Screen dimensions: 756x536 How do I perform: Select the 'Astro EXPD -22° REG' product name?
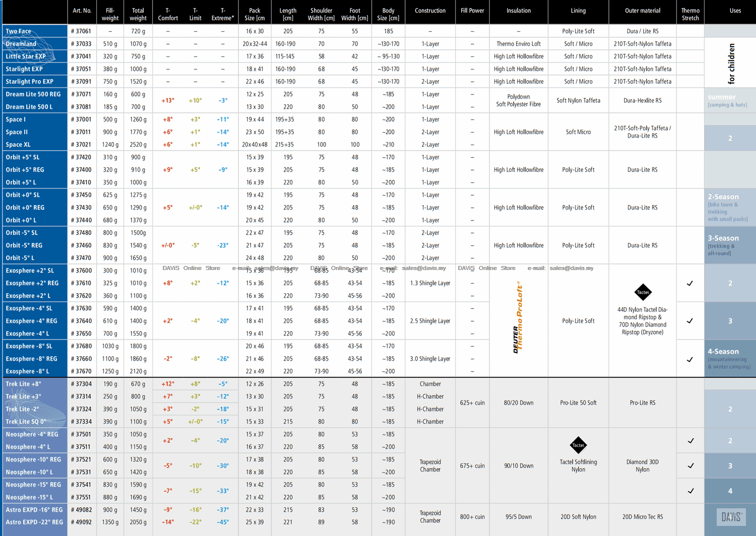pyautogui.click(x=34, y=522)
